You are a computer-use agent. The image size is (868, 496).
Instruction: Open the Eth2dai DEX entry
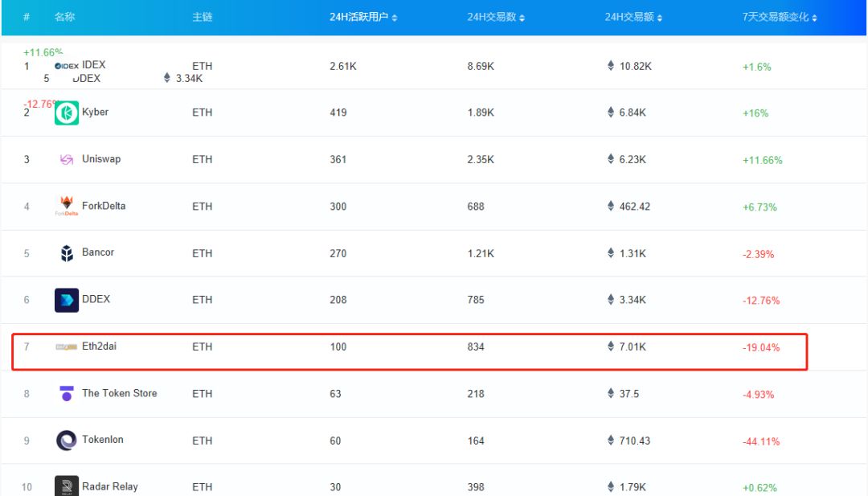point(99,346)
